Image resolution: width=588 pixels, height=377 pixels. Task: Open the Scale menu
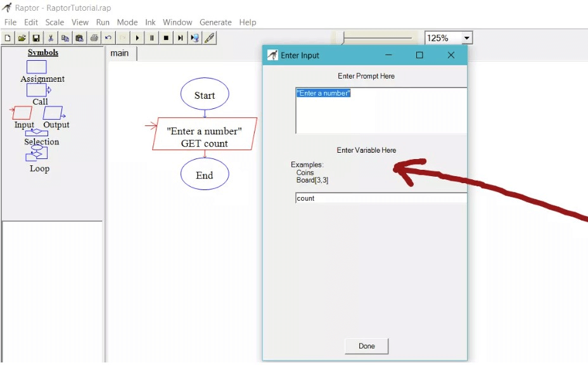tap(54, 23)
